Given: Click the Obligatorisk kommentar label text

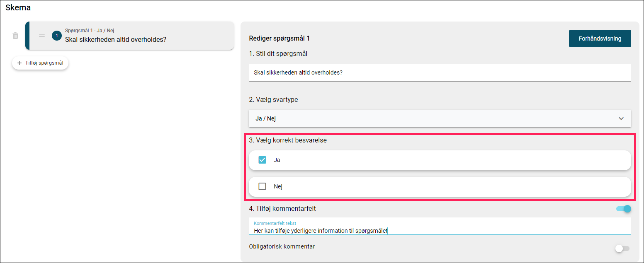Looking at the screenshot, I should pyautogui.click(x=282, y=246).
